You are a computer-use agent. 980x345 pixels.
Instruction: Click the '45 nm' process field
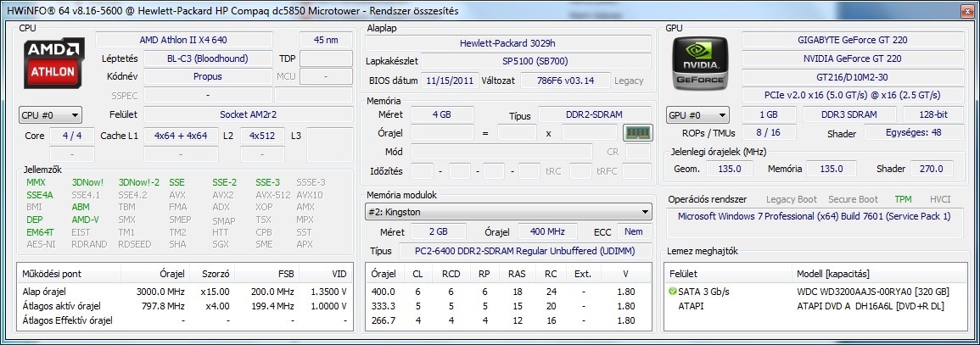pos(327,40)
